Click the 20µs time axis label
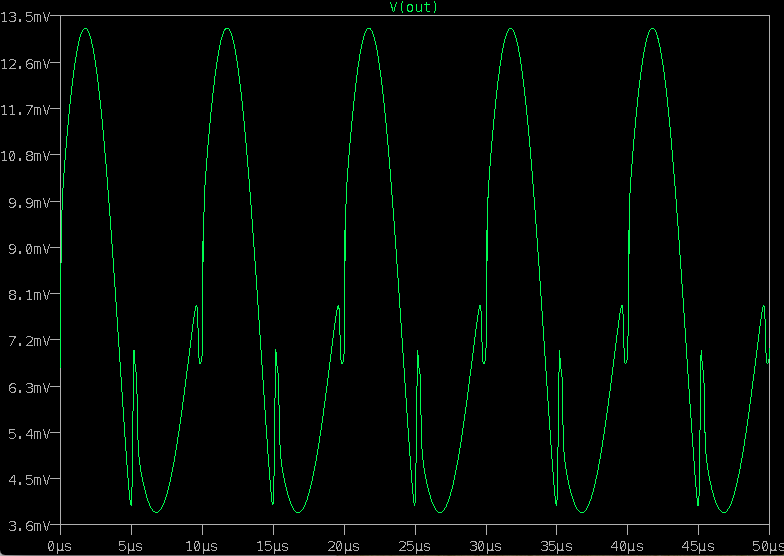The image size is (784, 556). [x=344, y=546]
